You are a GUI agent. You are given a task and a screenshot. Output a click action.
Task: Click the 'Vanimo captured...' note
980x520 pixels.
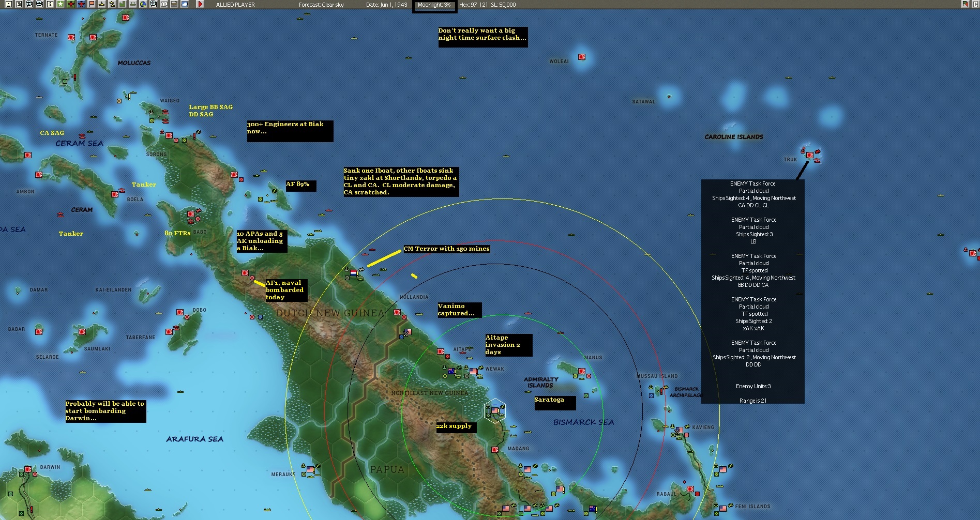[x=459, y=310]
